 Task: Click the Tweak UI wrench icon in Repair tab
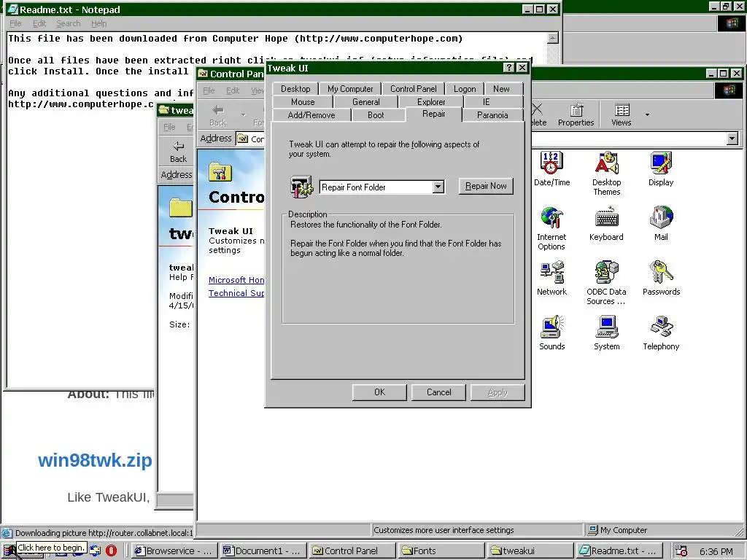pyautogui.click(x=301, y=187)
